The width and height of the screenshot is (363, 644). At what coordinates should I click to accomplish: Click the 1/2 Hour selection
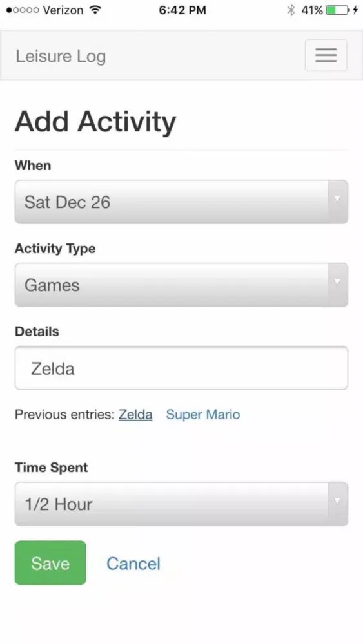(x=59, y=504)
